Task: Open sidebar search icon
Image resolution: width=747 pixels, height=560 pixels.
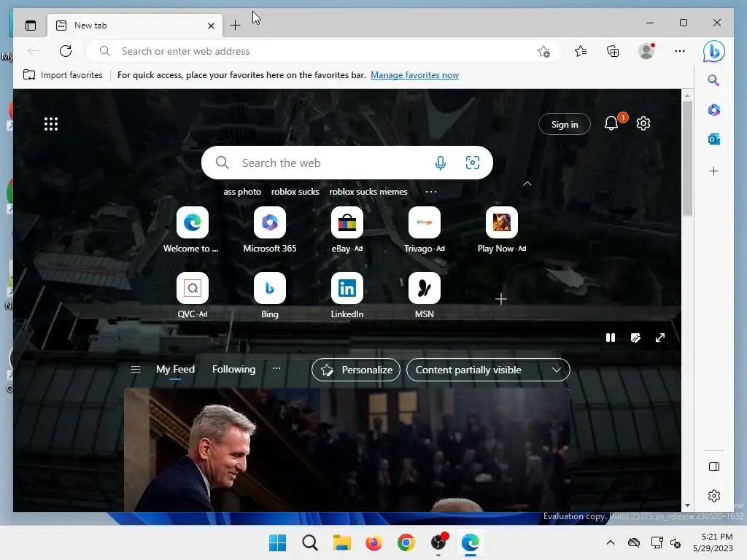Action: click(713, 80)
